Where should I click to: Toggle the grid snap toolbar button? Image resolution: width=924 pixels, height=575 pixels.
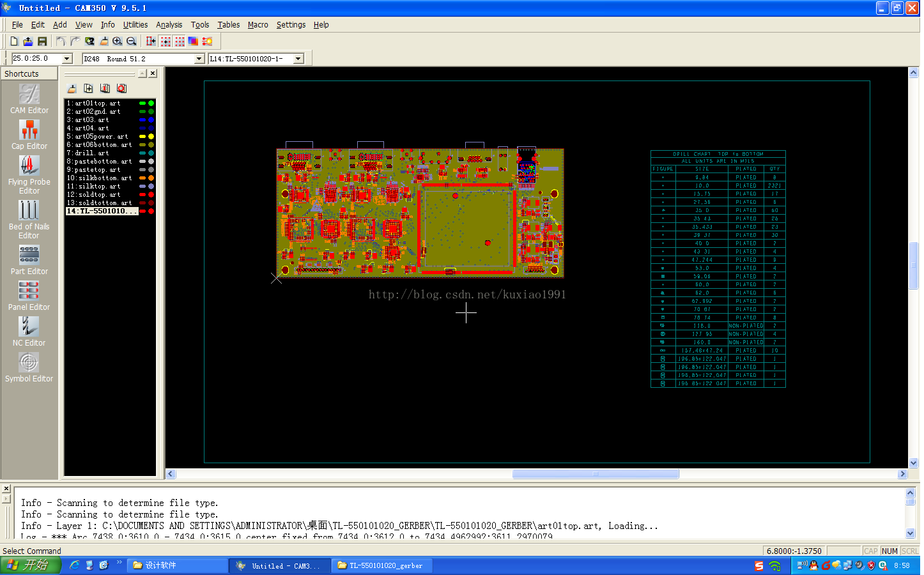click(166, 42)
